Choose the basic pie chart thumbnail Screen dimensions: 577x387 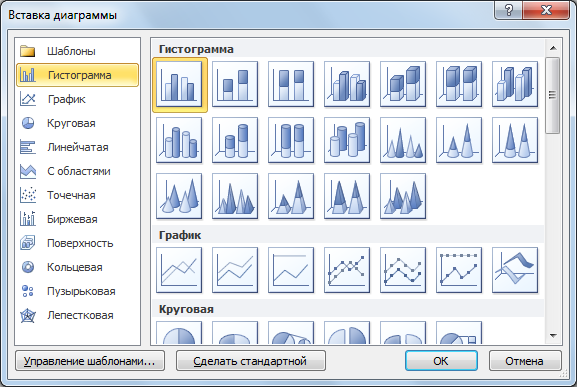coord(179,333)
